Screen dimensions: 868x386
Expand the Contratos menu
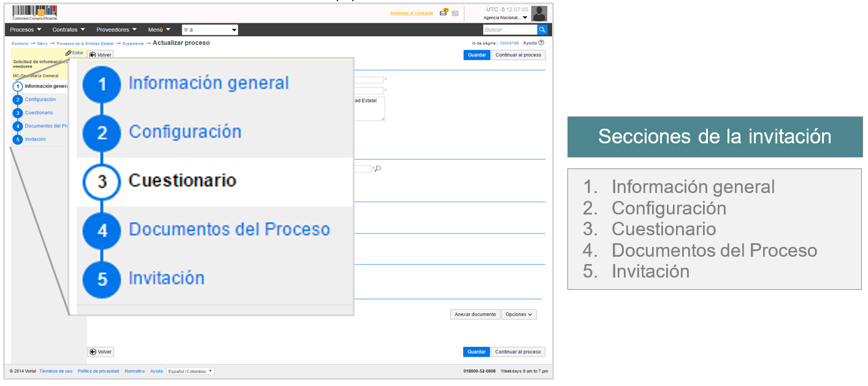coord(68,29)
